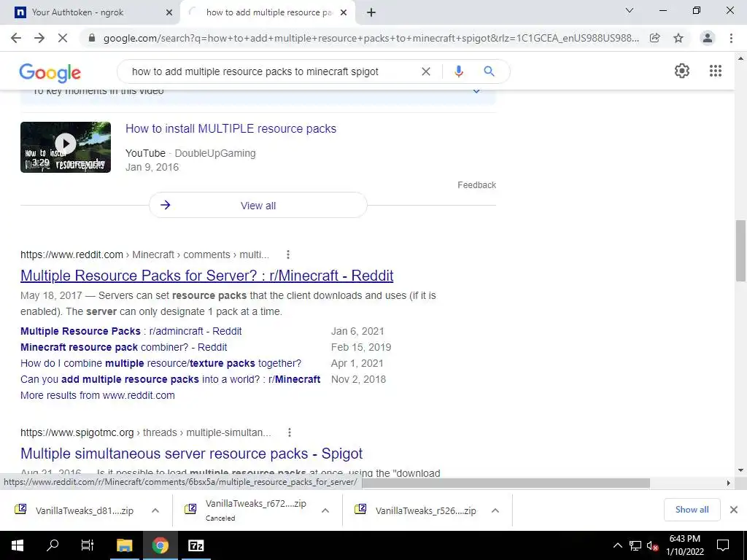Open How to install MULTIPLE resource packs
Viewport: 747px width, 560px height.
[x=231, y=128]
